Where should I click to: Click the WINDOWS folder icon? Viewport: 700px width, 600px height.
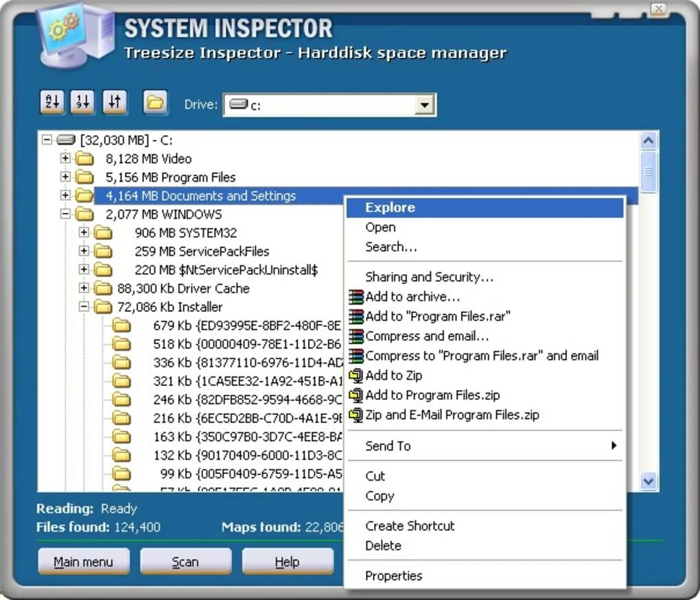[84, 214]
